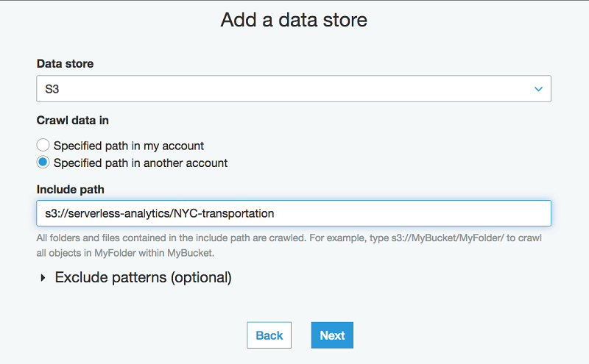589x364 pixels.
Task: Expand the "Exclude patterns (optional)" section
Action: (144, 278)
